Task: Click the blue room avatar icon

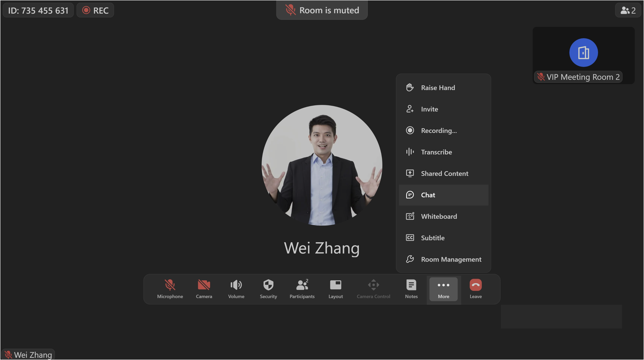Action: coord(583,52)
